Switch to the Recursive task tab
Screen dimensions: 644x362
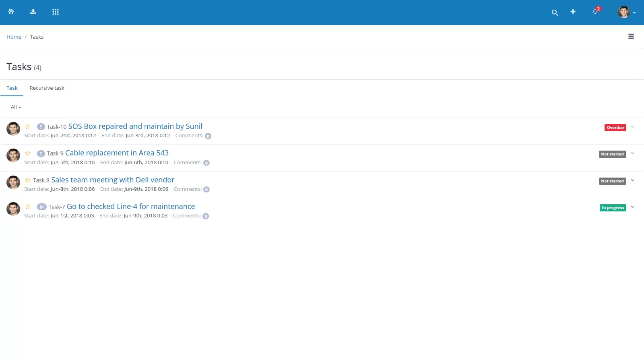(47, 88)
